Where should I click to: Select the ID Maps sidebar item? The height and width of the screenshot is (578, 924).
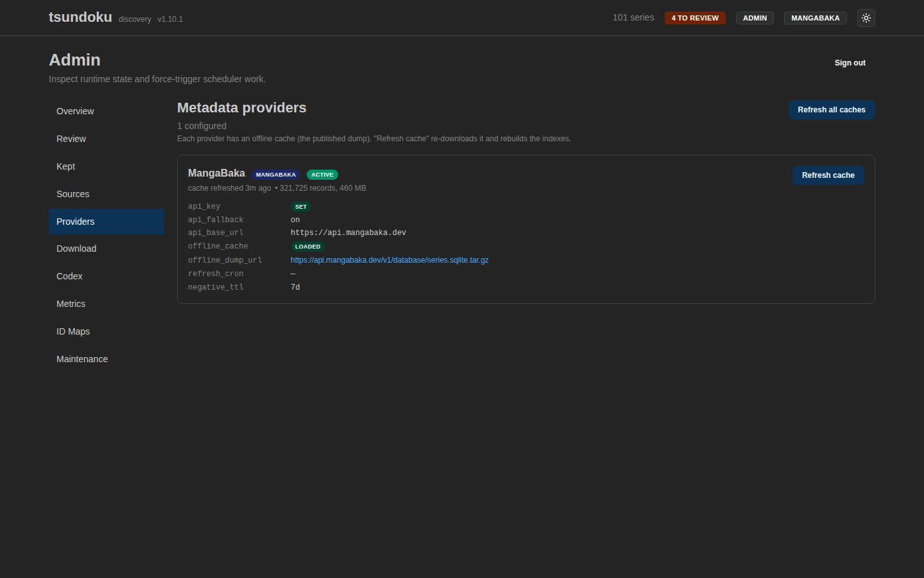click(x=107, y=331)
